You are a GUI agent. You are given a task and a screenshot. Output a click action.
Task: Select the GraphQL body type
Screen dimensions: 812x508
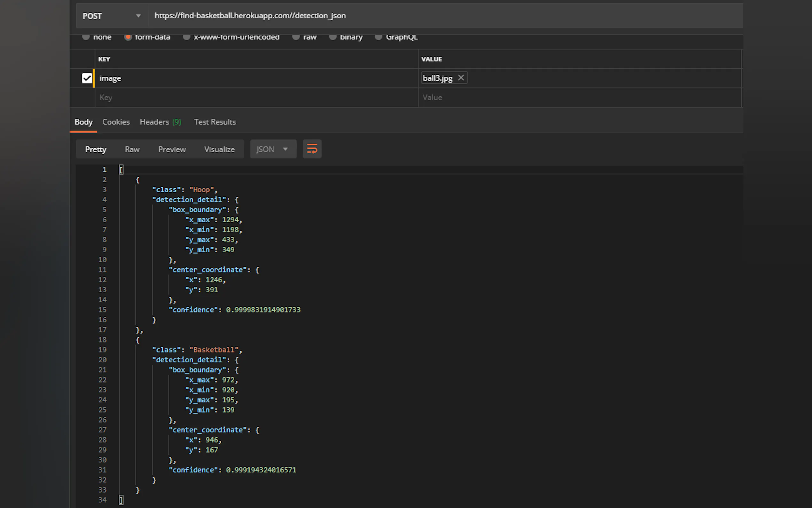[378, 37]
